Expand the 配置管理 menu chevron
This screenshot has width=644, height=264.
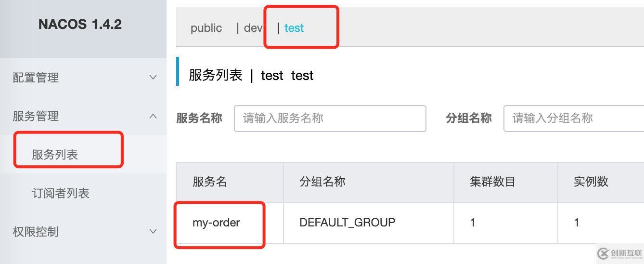point(153,77)
